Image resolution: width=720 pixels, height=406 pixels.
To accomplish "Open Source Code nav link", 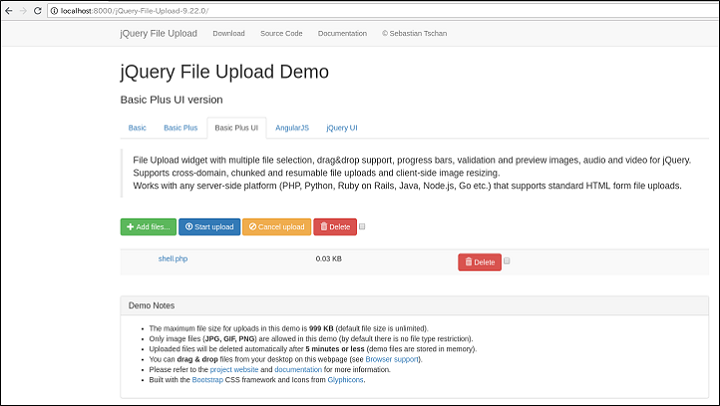I will coord(281,34).
